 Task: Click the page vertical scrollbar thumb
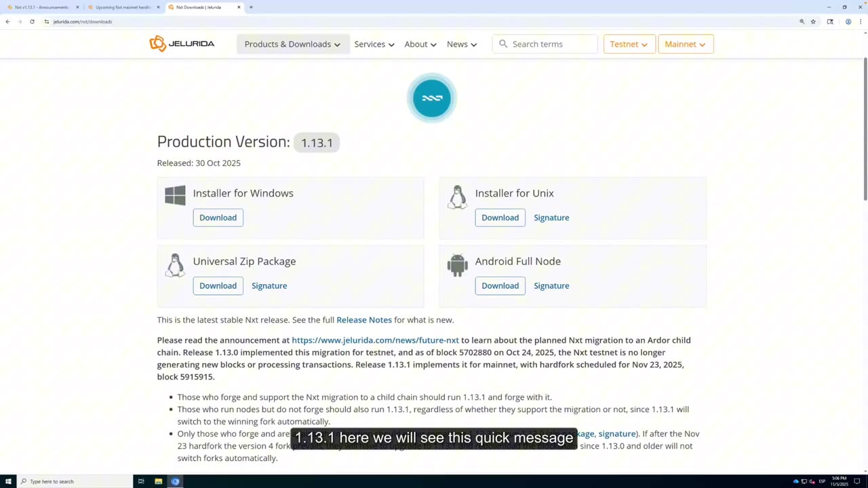(x=865, y=129)
